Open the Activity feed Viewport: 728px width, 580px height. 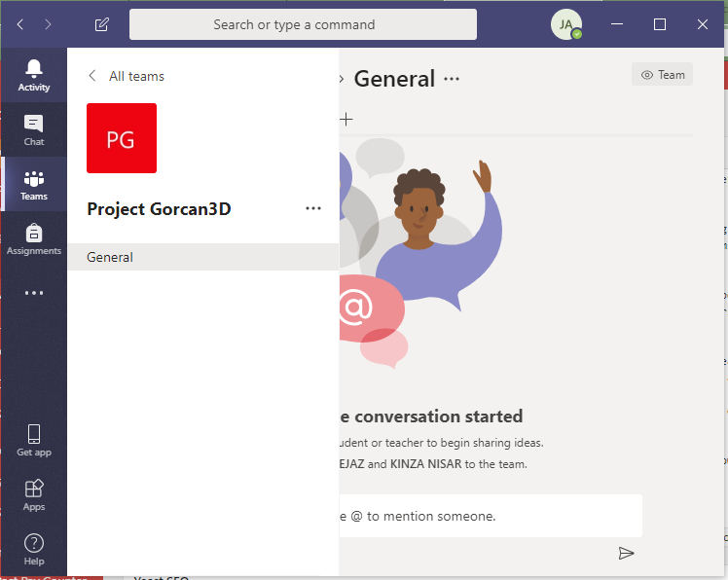pos(34,75)
